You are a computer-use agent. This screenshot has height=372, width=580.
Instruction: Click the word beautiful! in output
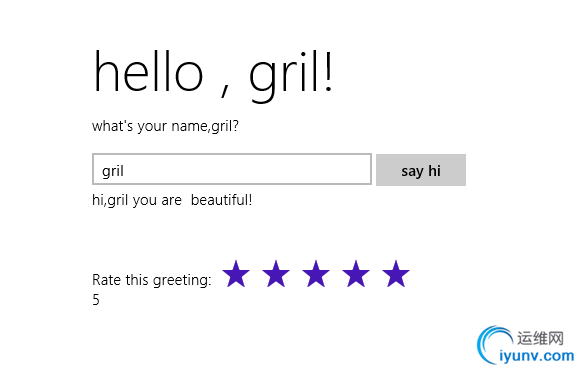click(222, 200)
